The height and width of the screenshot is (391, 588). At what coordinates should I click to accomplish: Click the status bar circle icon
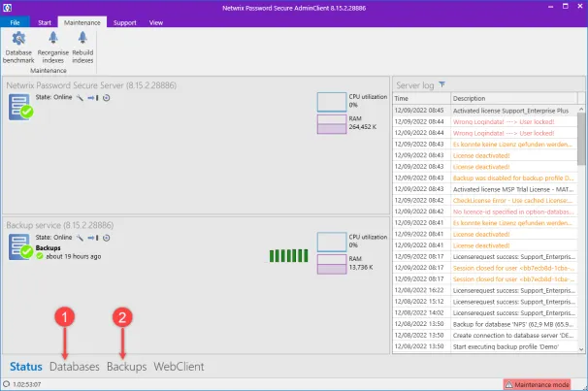coord(7,384)
